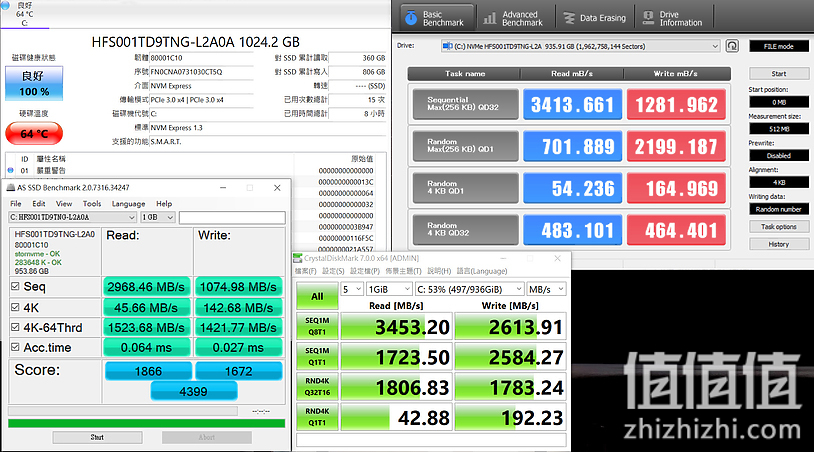Viewport: 814px width, 452px height.
Task: Click the 良好 100 % health status button
Action: coord(34,83)
